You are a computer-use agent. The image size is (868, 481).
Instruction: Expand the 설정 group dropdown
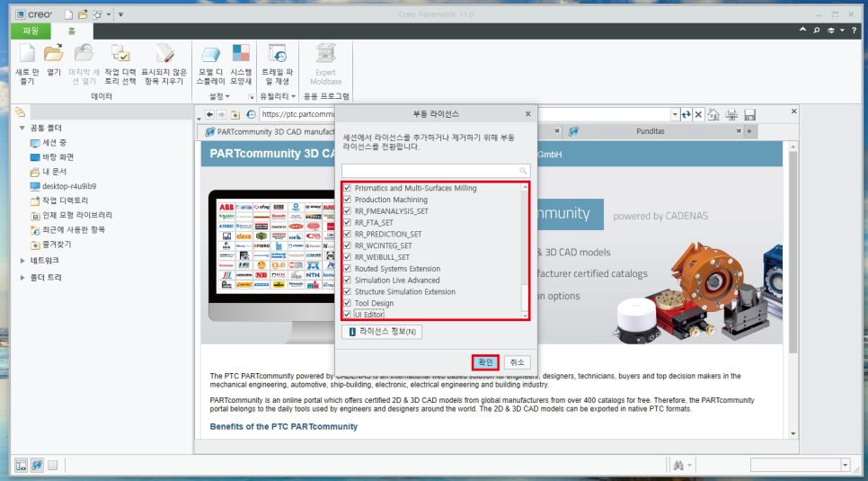pyautogui.click(x=219, y=96)
